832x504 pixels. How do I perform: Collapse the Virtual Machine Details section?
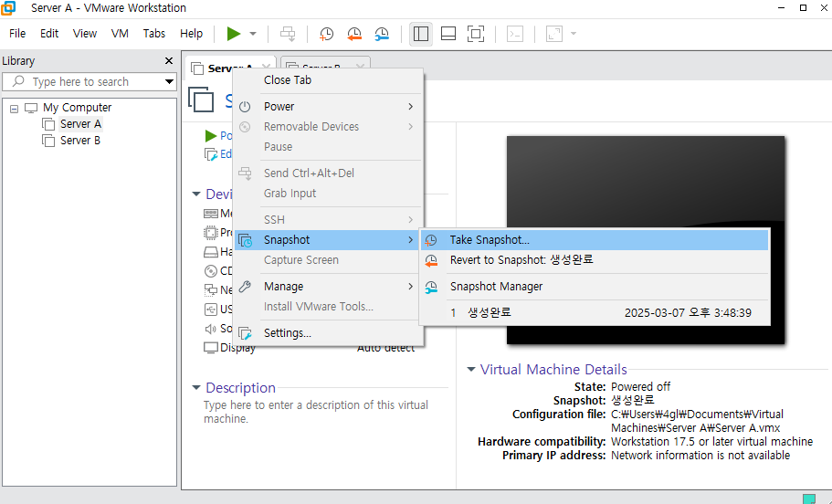tap(470, 369)
